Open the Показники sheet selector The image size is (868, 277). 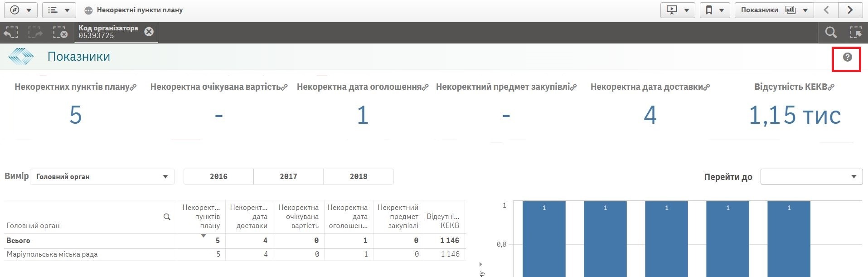tap(774, 10)
